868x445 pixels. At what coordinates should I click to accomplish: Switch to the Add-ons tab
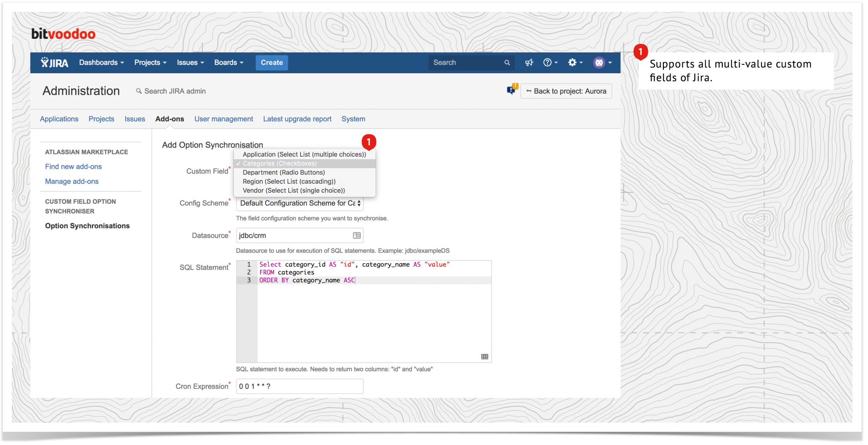[169, 119]
